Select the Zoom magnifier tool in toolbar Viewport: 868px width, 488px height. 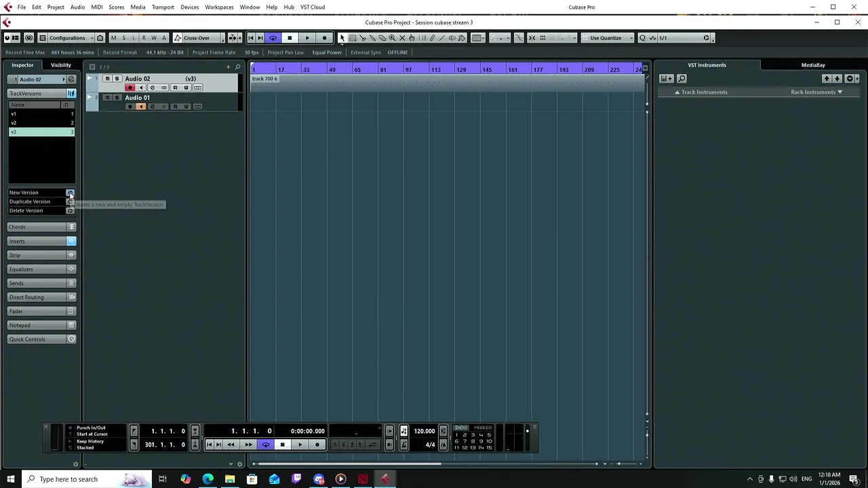(x=392, y=38)
